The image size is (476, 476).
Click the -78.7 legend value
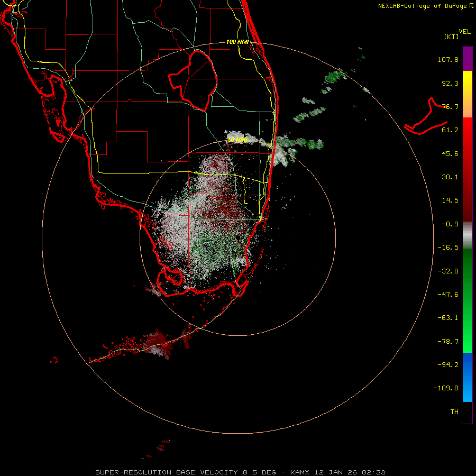point(448,341)
